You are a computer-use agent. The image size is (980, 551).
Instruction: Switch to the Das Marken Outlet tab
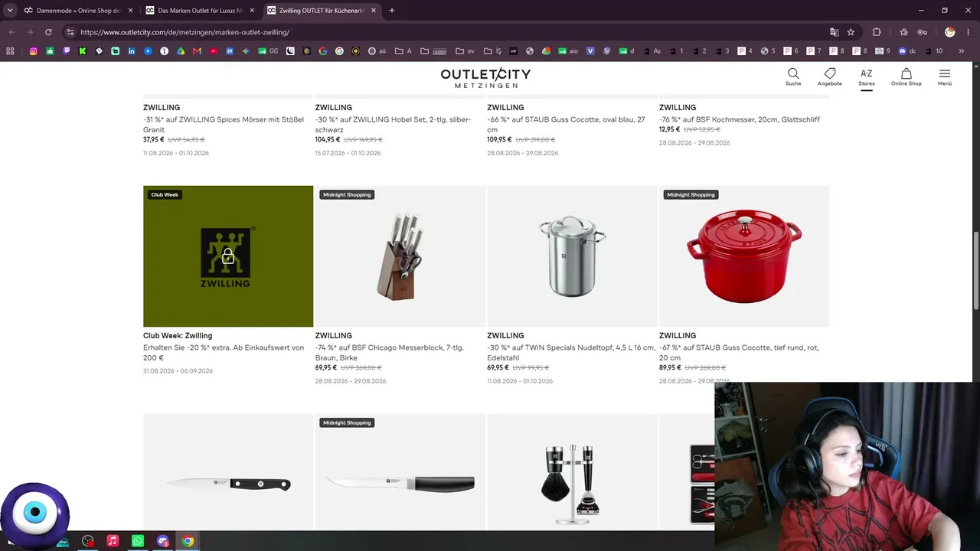click(x=201, y=11)
